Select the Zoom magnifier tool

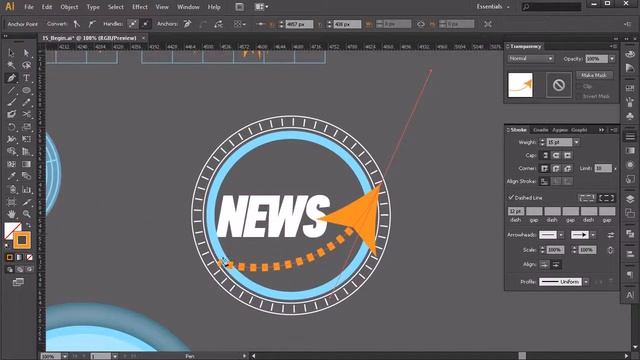tap(27, 213)
